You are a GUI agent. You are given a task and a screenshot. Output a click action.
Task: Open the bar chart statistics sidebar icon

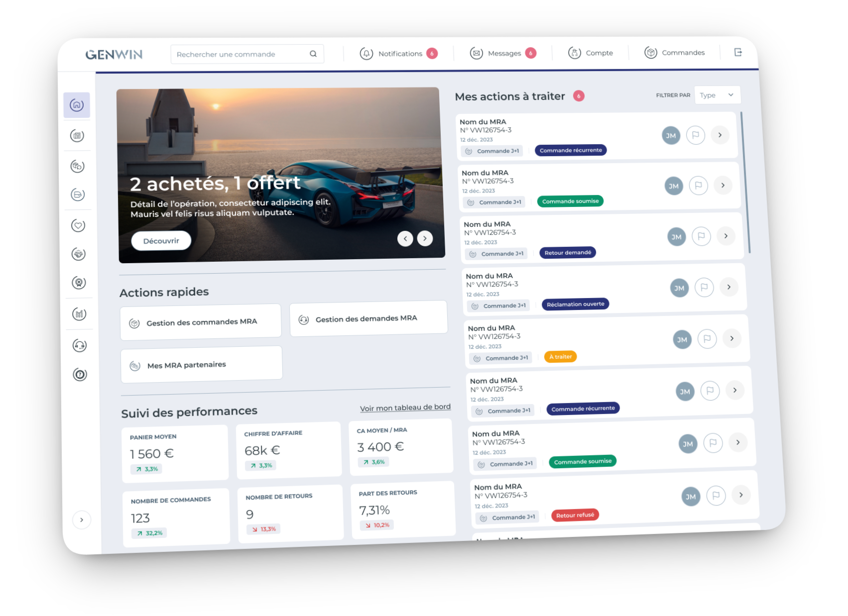[79, 314]
